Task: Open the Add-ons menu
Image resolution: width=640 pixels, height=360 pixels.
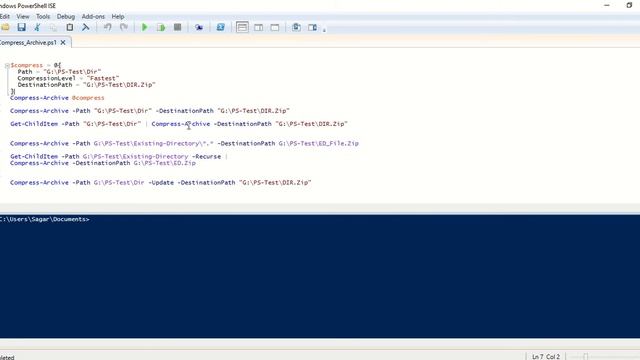Action: click(x=93, y=16)
